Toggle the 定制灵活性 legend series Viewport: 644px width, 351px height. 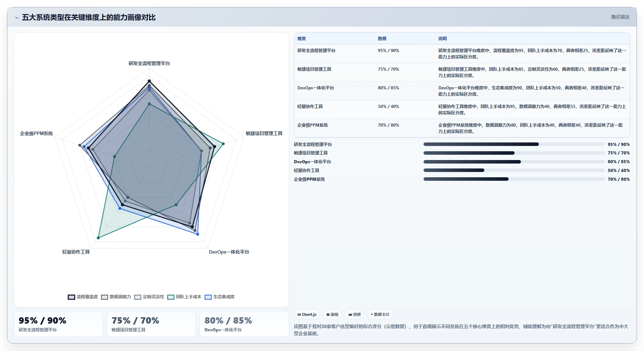[149, 297]
